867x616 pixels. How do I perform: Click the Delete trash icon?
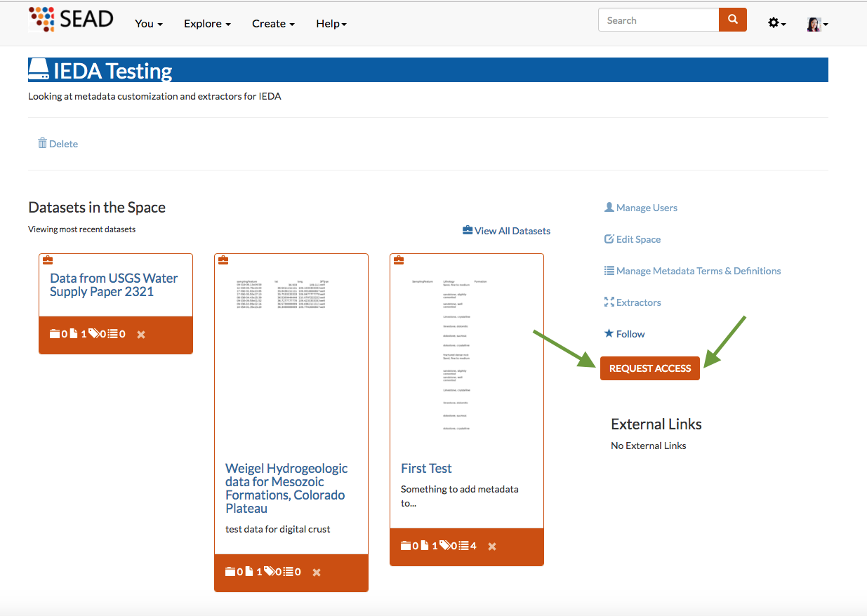tap(42, 143)
